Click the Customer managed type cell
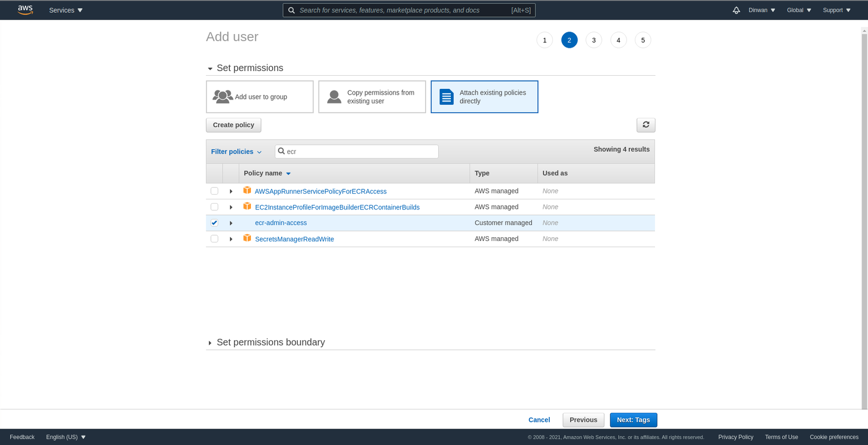 (x=503, y=223)
